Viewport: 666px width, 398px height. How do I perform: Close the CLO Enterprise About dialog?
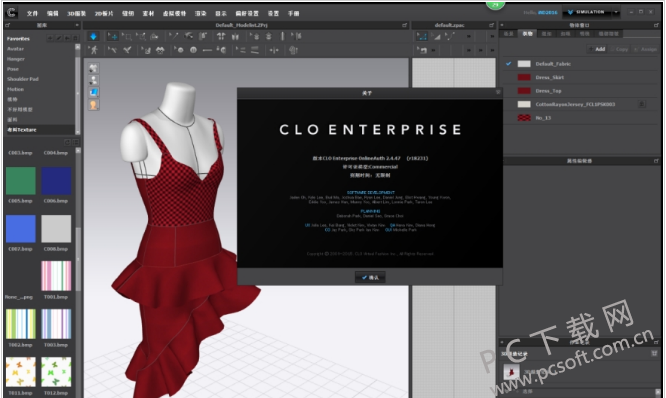coord(498,92)
